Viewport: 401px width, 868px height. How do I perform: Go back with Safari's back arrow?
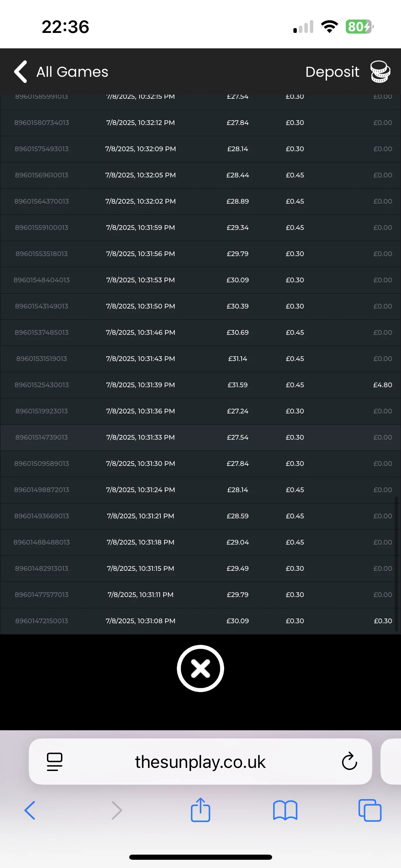tap(30, 810)
